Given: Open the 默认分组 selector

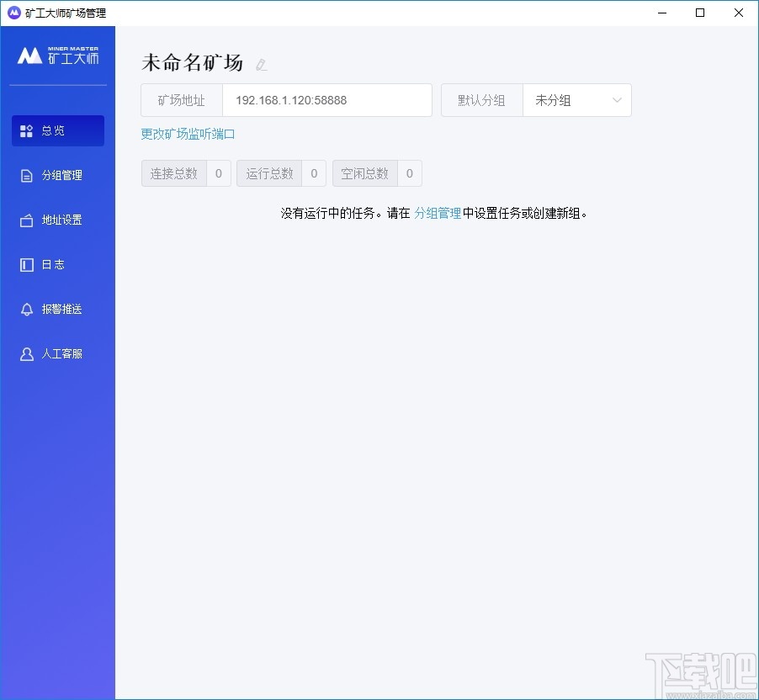Looking at the screenshot, I should 480,100.
